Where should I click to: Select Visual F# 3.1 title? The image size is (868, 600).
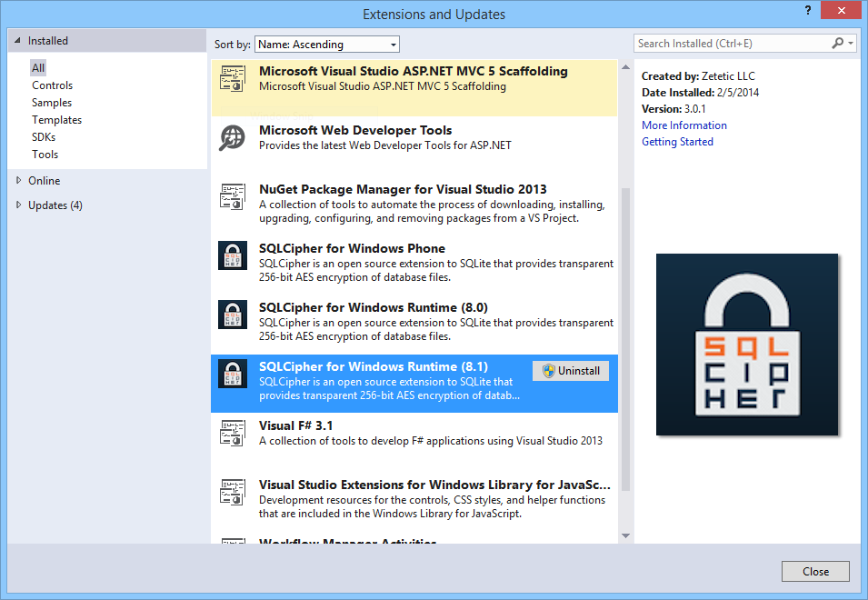pyautogui.click(x=295, y=425)
